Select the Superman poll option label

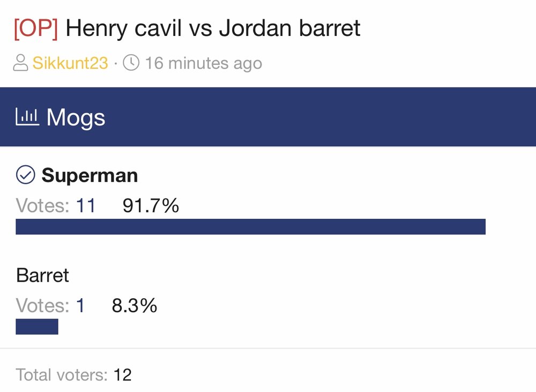point(90,175)
